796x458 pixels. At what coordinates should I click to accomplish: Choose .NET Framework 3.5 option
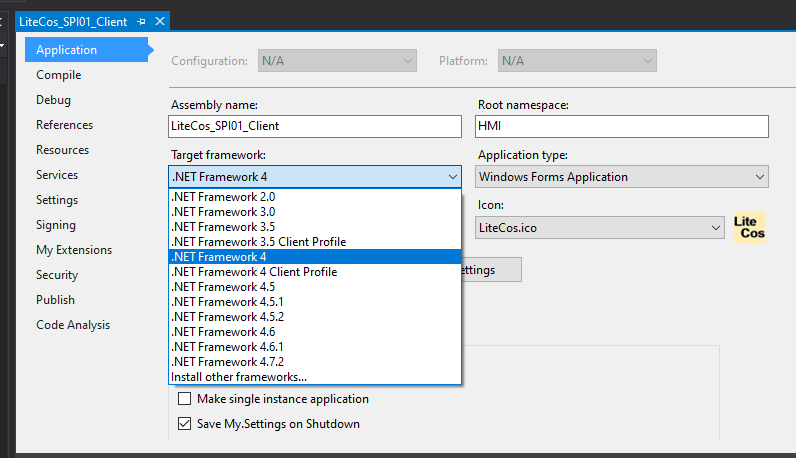[x=315, y=227]
